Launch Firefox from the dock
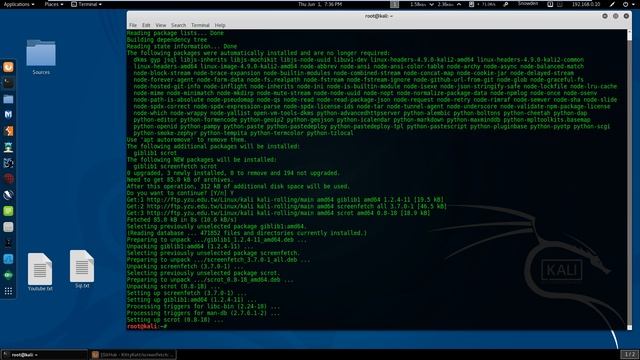The width and height of the screenshot is (640, 360). pyautogui.click(x=8, y=67)
